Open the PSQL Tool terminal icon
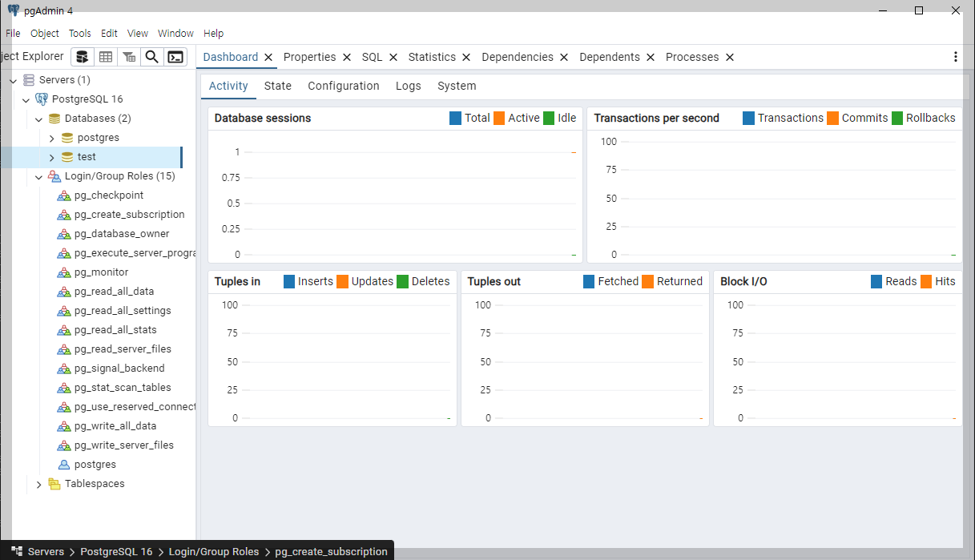This screenshot has height=560, width=975. [175, 57]
